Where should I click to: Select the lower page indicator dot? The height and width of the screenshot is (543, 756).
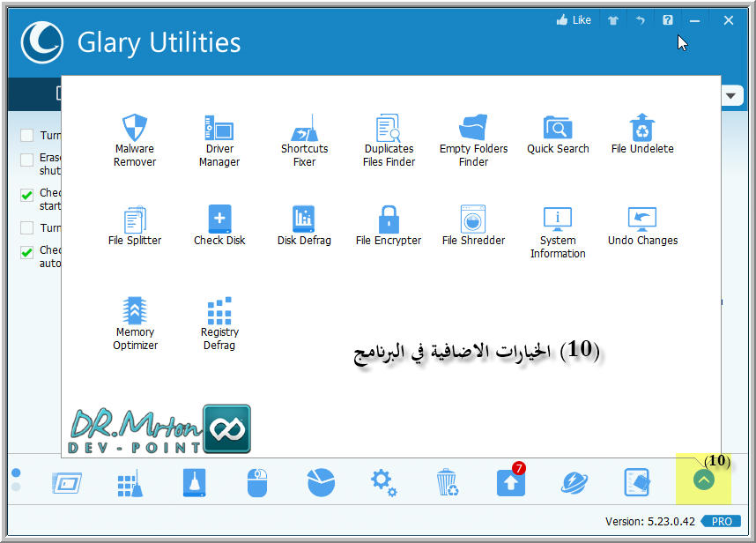pyautogui.click(x=16, y=487)
